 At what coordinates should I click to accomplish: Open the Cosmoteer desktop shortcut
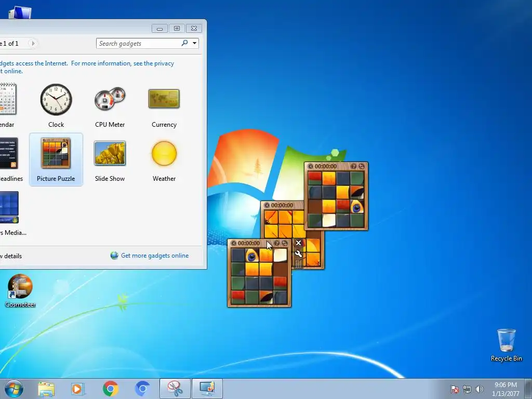pos(20,291)
